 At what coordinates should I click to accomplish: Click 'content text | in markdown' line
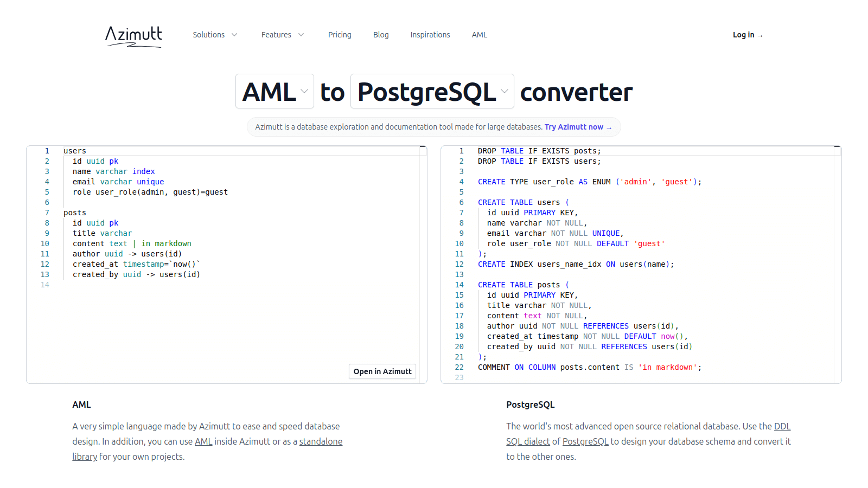[x=132, y=243]
